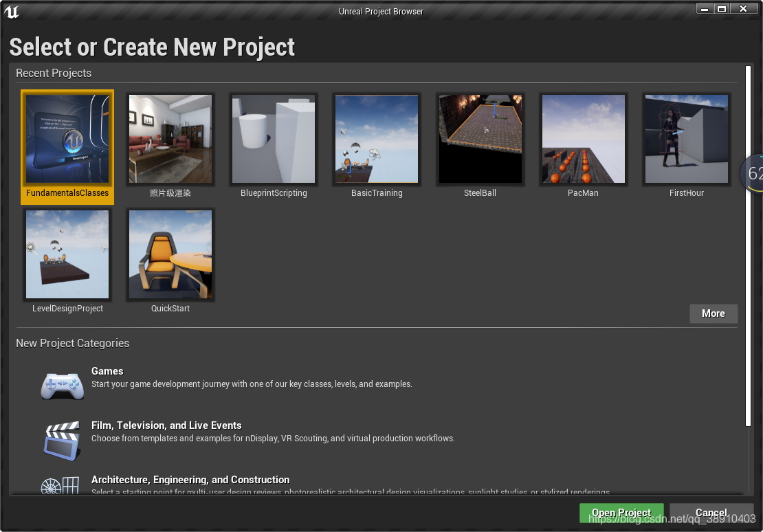Choose the BlueprintScripting project thumbnail
This screenshot has height=532, width=763.
(274, 139)
